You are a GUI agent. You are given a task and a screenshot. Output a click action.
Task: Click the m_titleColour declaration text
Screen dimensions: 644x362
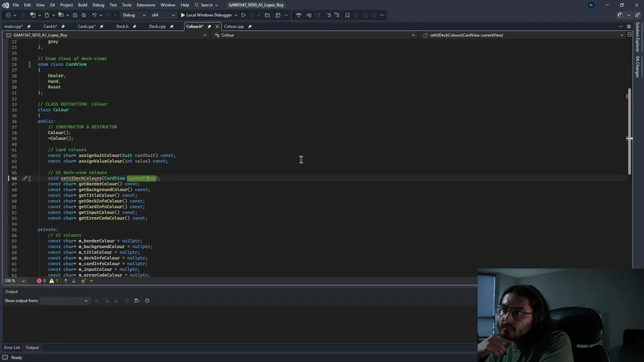point(95,252)
